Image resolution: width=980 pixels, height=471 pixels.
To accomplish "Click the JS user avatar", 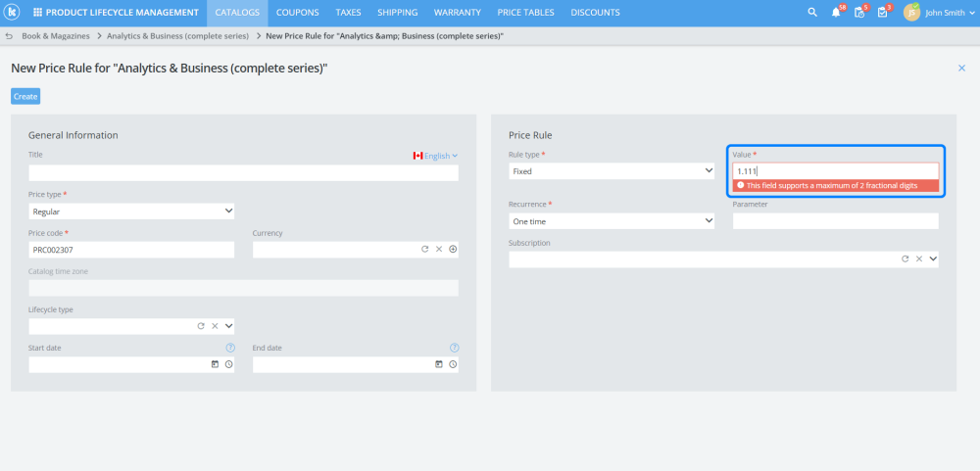I will [x=911, y=13].
